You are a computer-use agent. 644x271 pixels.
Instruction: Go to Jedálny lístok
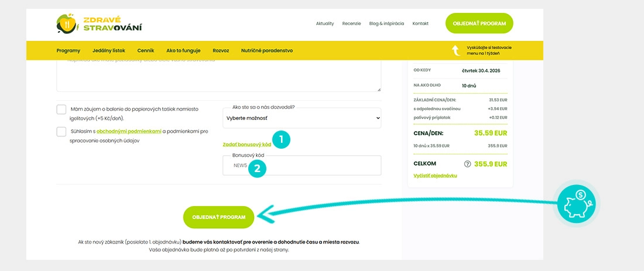pos(109,50)
